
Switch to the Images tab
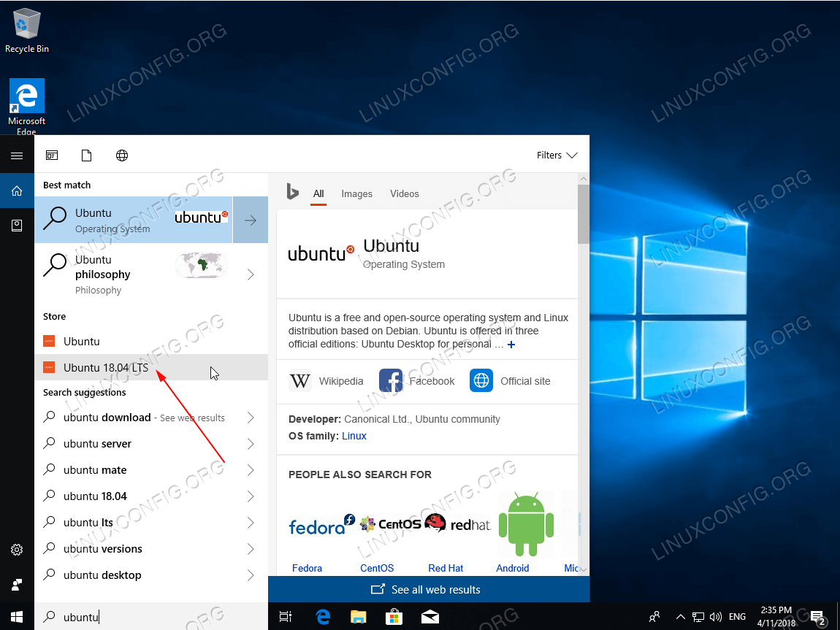tap(356, 193)
